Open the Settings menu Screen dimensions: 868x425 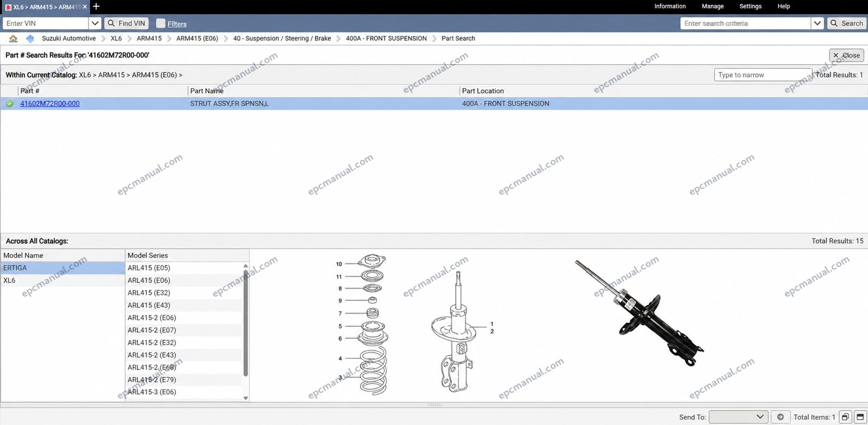pos(750,6)
